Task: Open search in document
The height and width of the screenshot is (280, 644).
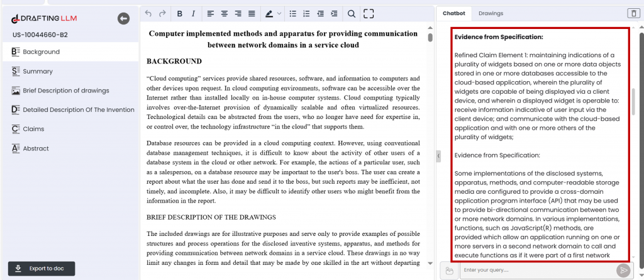Action: 351,14
